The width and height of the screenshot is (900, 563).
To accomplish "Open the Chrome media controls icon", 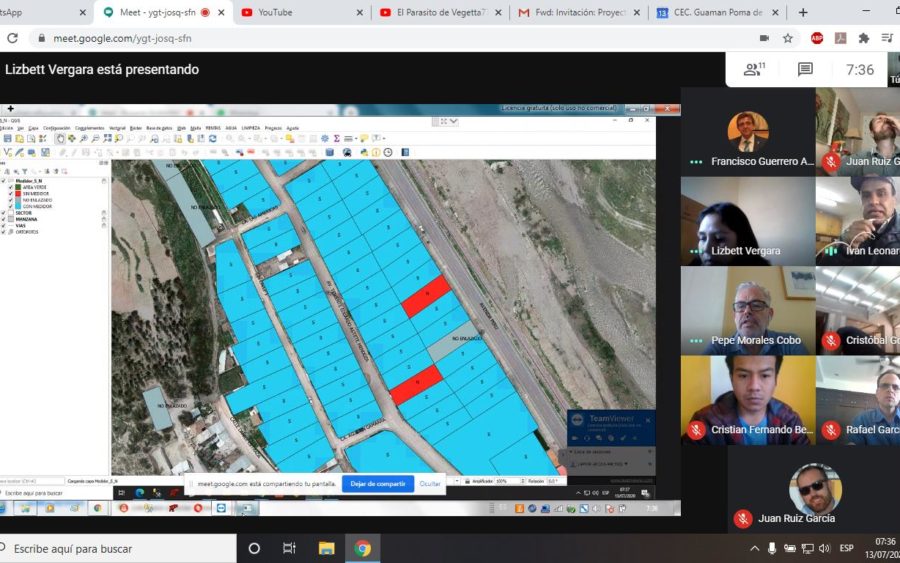I will click(x=887, y=38).
